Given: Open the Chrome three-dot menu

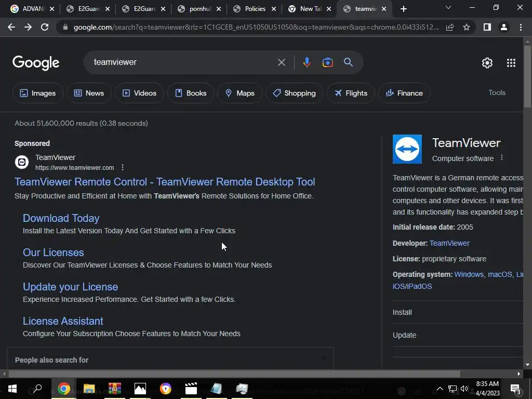Looking at the screenshot, I should point(521,27).
